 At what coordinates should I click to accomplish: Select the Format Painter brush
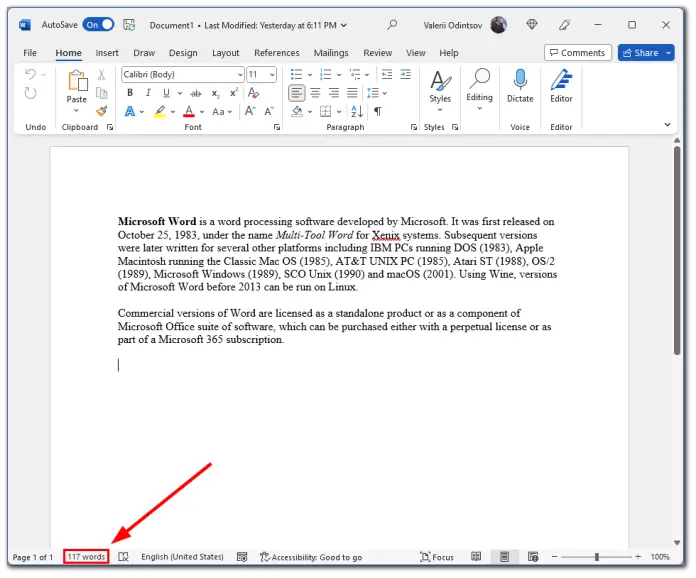[x=102, y=111]
